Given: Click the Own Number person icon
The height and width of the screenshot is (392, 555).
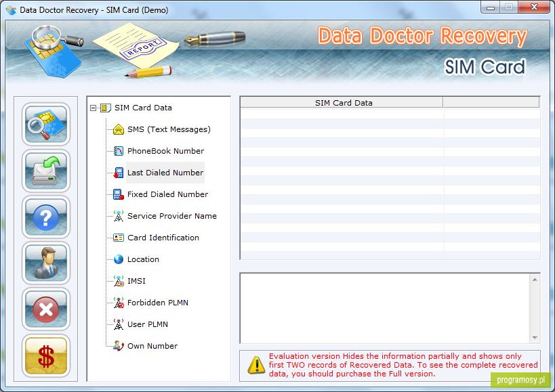Looking at the screenshot, I should (118, 346).
